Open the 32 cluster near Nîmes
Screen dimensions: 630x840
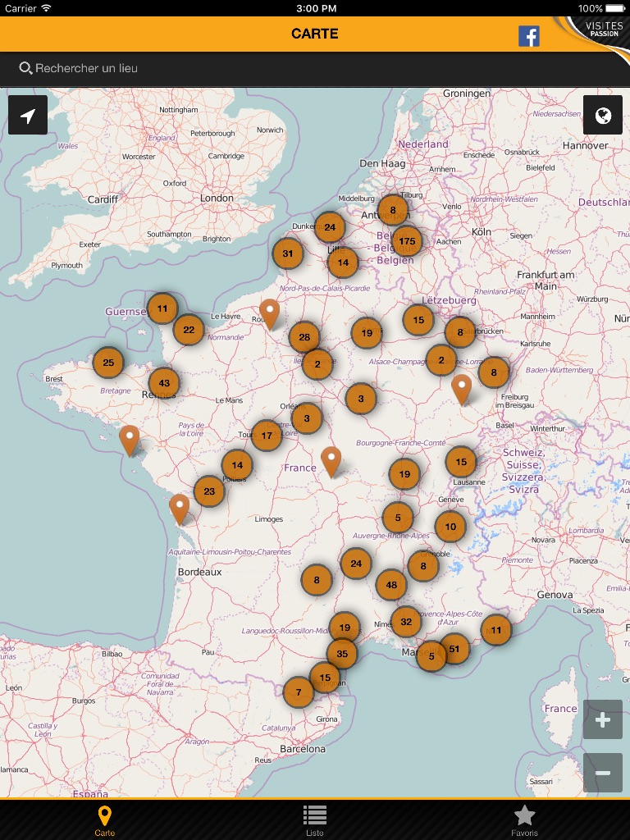(x=406, y=622)
